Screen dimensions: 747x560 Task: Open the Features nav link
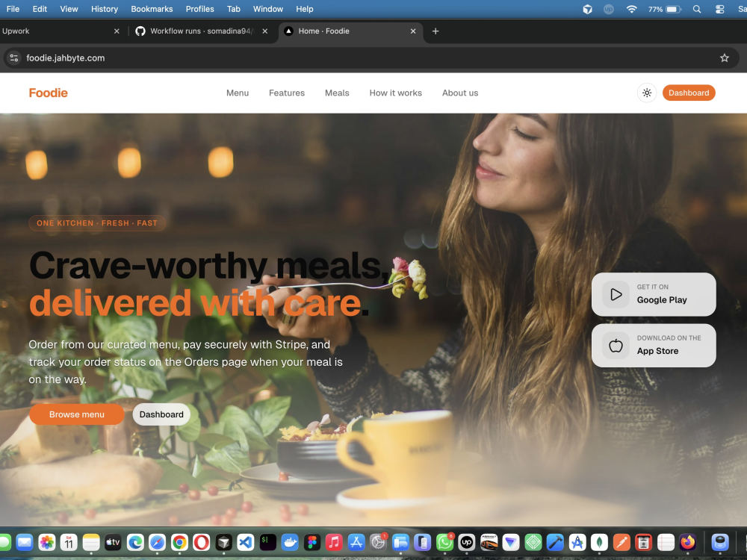[286, 93]
